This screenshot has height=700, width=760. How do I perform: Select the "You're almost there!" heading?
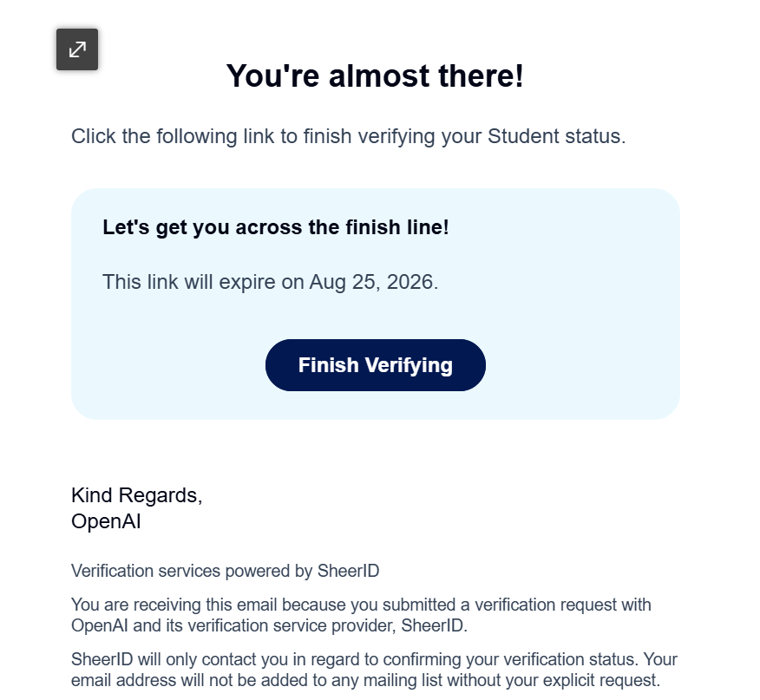point(375,76)
